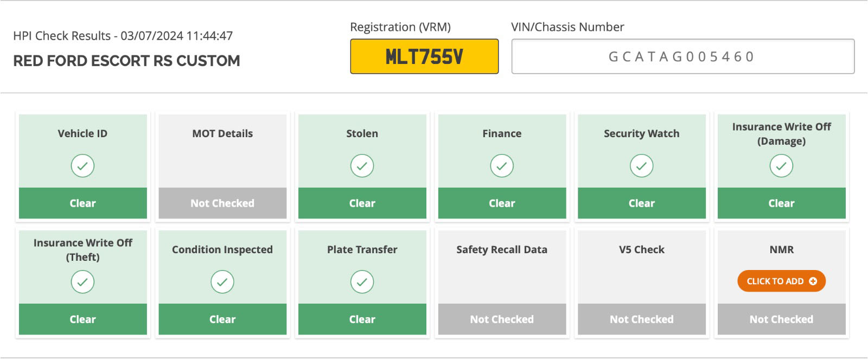Open the Stolen Clear status bar

coord(362,203)
